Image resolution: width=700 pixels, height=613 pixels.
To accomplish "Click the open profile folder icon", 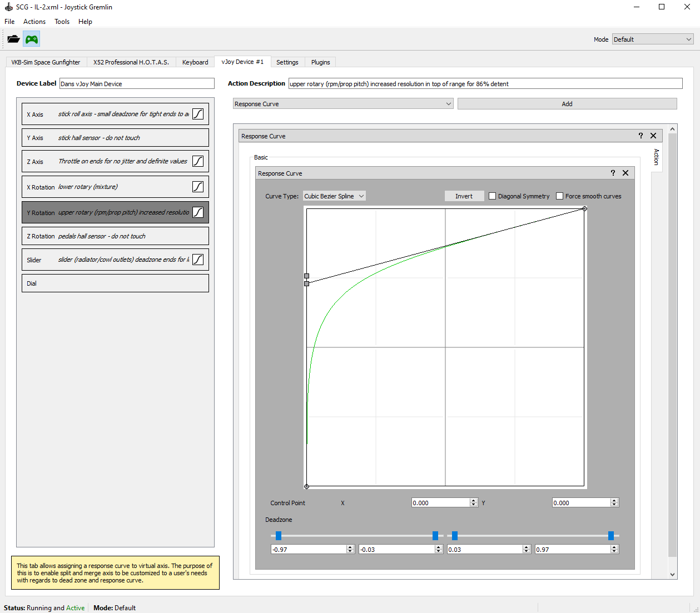I will [13, 39].
